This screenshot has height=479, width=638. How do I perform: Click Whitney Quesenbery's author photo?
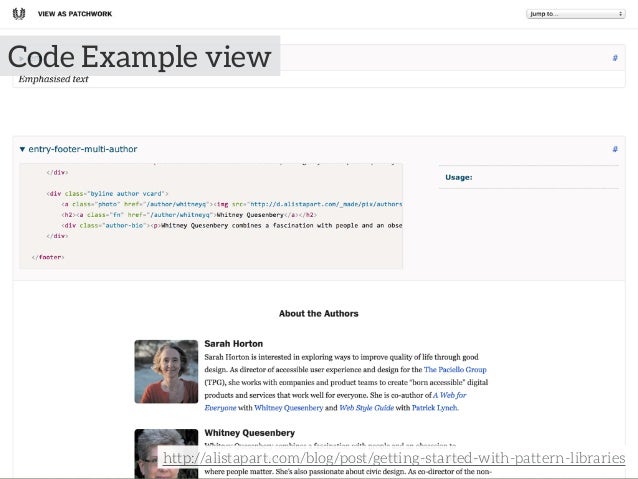(166, 453)
